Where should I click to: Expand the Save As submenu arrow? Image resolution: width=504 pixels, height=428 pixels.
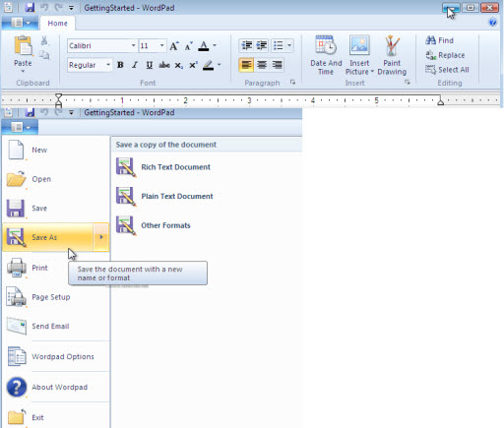click(x=101, y=237)
